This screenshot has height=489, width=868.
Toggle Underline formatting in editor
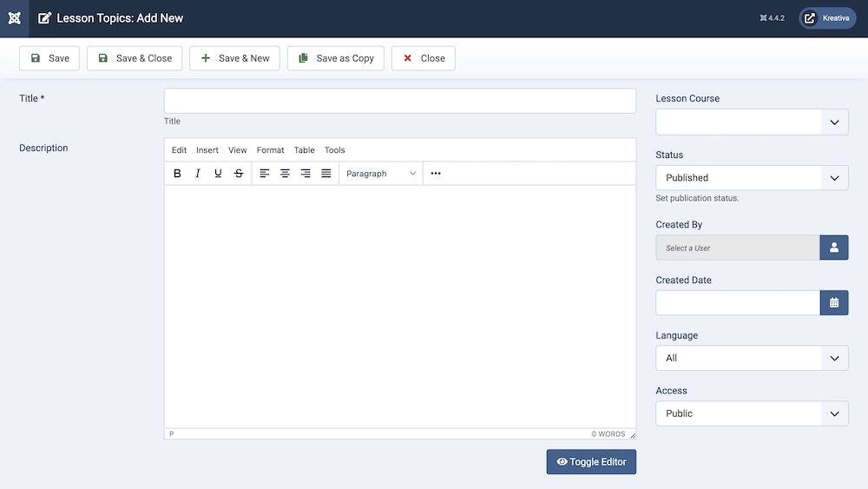218,174
